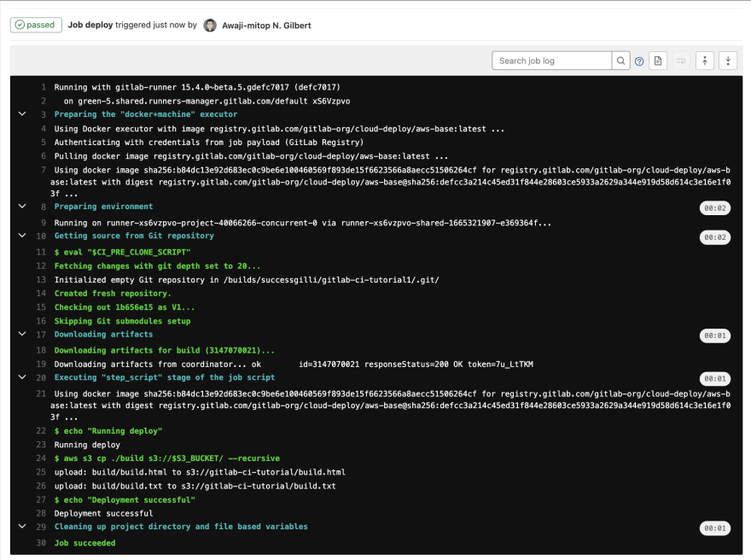This screenshot has height=560, width=751.
Task: Click the 00:01 badge for Executing step_script
Action: coord(714,378)
